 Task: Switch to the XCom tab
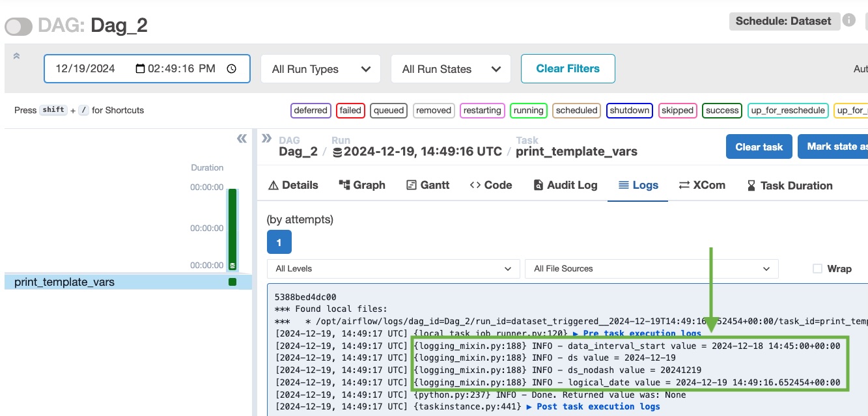tap(702, 186)
